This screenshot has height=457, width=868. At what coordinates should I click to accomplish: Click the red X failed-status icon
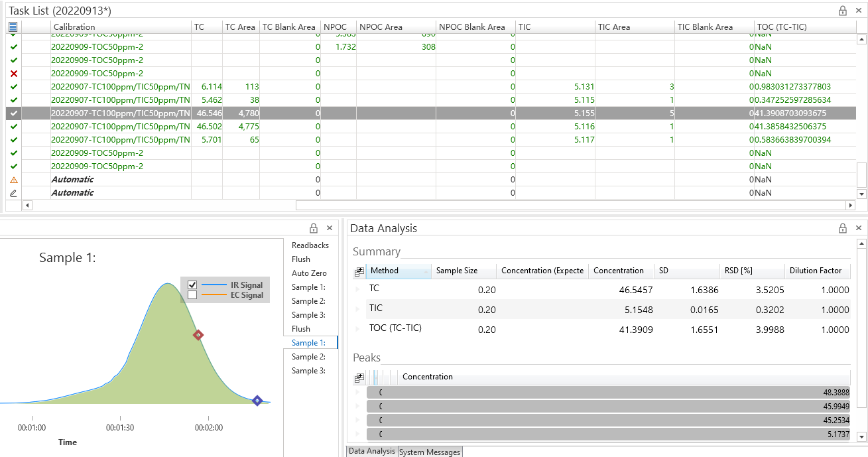point(14,74)
